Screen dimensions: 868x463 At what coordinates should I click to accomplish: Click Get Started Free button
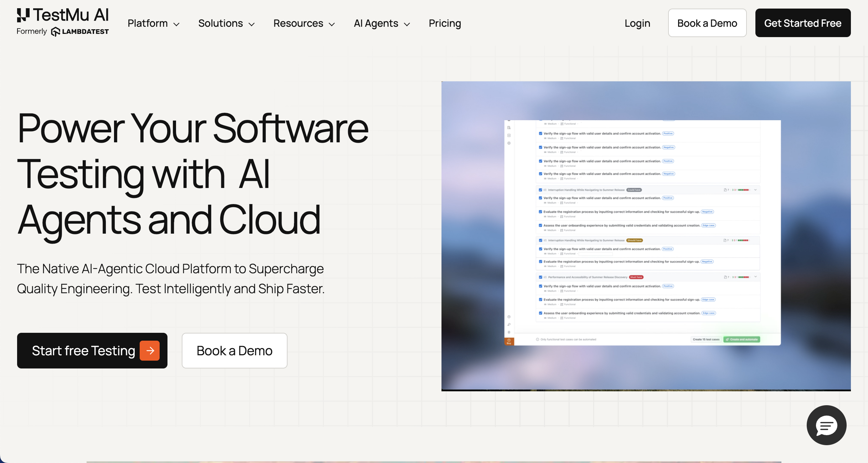tap(803, 23)
